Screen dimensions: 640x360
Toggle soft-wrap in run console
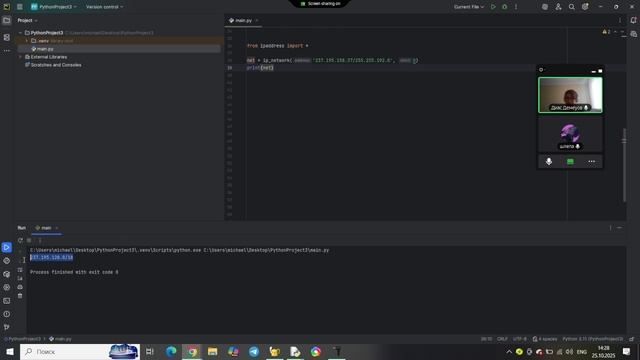[x=20, y=270]
